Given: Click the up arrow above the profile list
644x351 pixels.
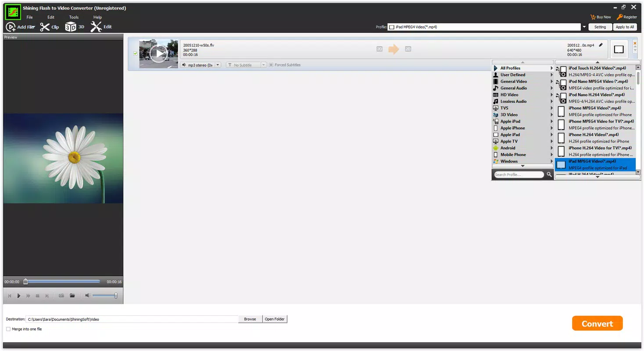Looking at the screenshot, I should pos(597,62).
